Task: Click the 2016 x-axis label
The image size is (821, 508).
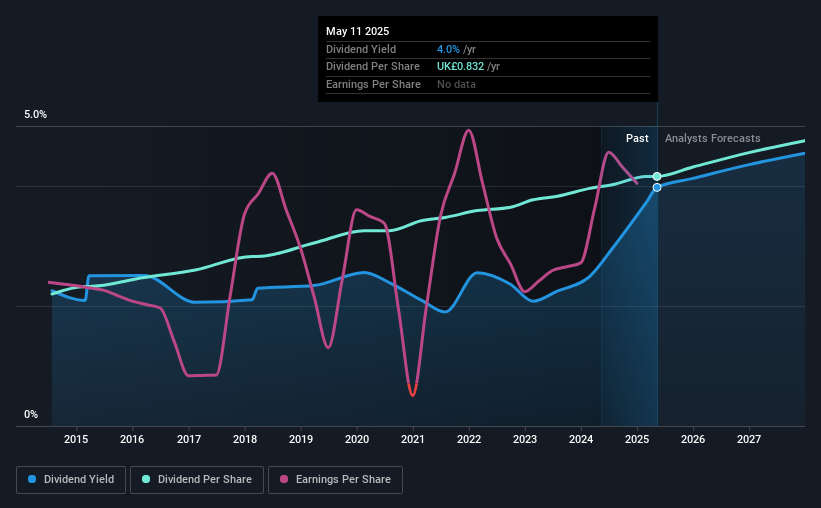Action: pos(132,439)
